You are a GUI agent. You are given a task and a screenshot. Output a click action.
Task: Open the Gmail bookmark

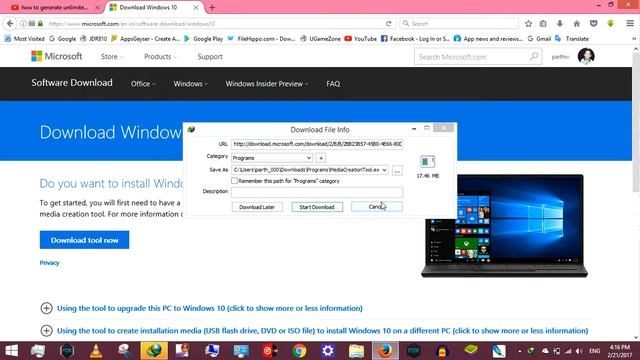tap(539, 39)
